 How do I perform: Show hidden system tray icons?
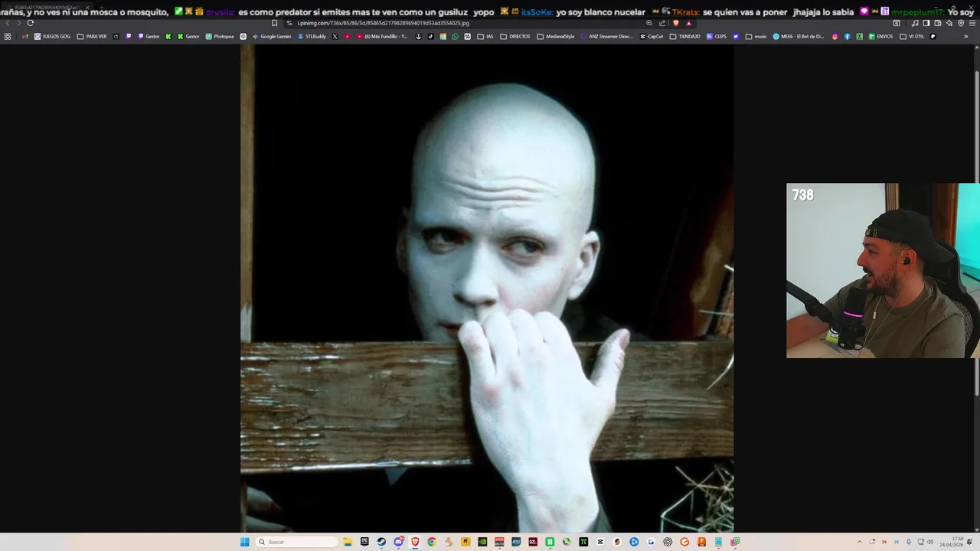(859, 542)
